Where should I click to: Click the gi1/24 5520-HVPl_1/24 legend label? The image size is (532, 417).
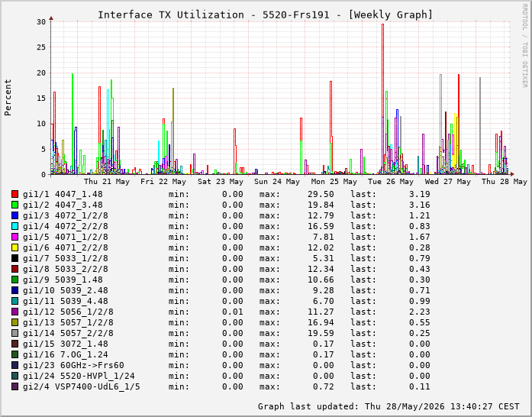[x=79, y=376]
